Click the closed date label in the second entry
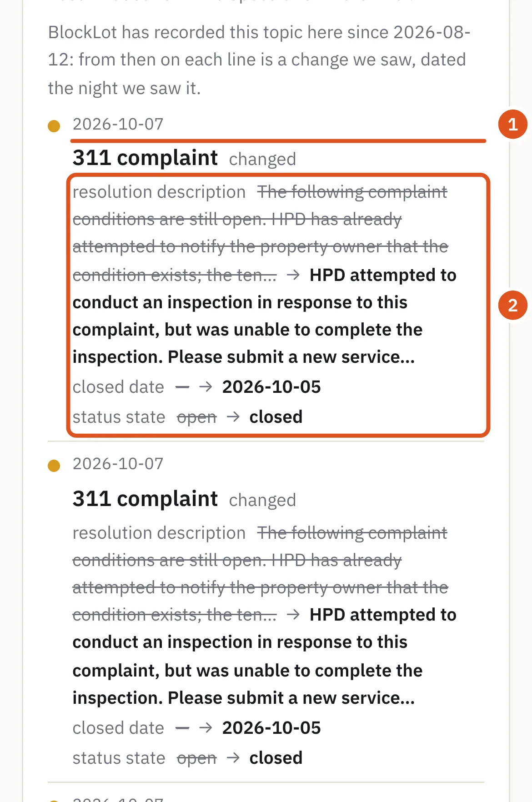532x802 pixels. click(118, 728)
